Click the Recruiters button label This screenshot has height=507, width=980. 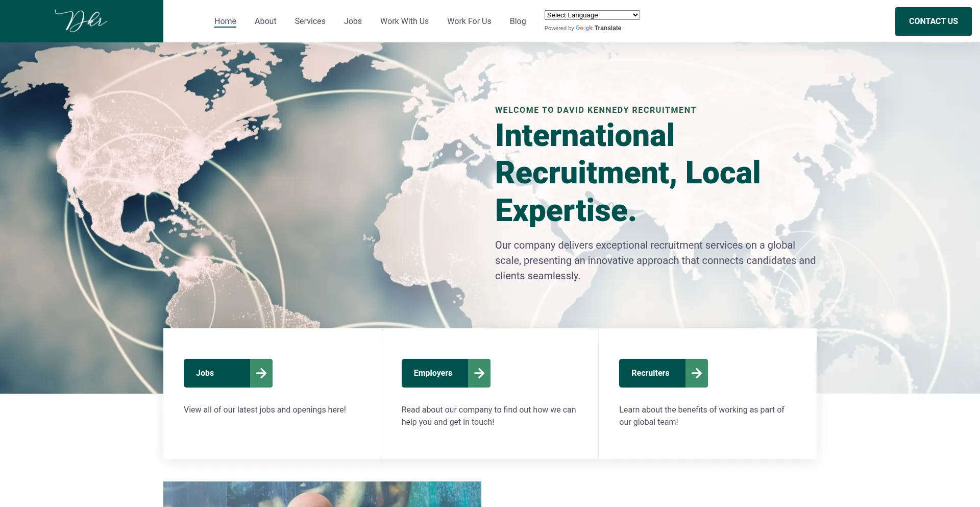coord(650,373)
